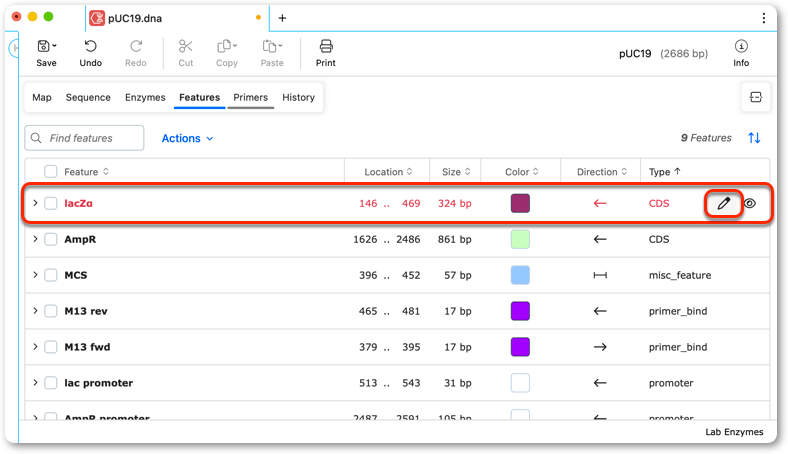Switch to the Primers tab
Viewport: 788px width, 454px height.
[250, 98]
